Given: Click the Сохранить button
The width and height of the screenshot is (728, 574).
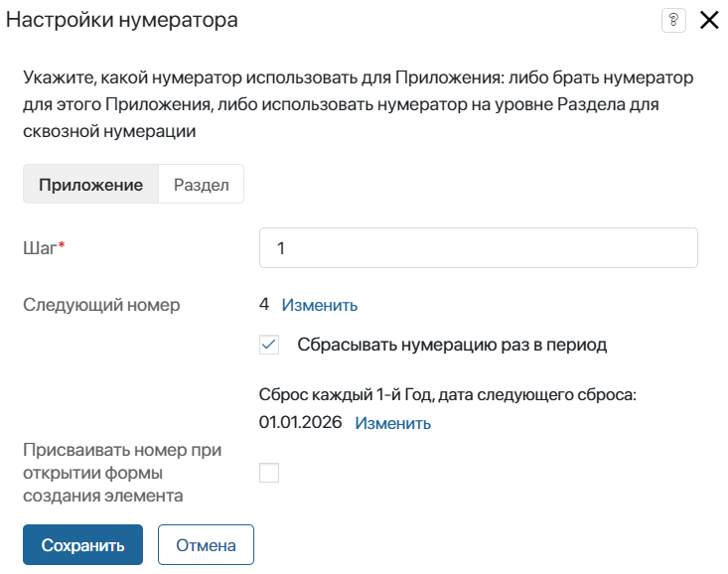Looking at the screenshot, I should (x=82, y=545).
